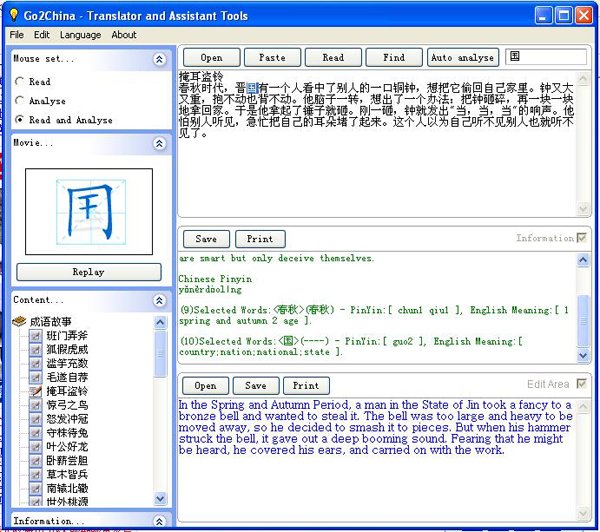Click the Auto analyse button
This screenshot has height=532, width=600.
tap(463, 58)
